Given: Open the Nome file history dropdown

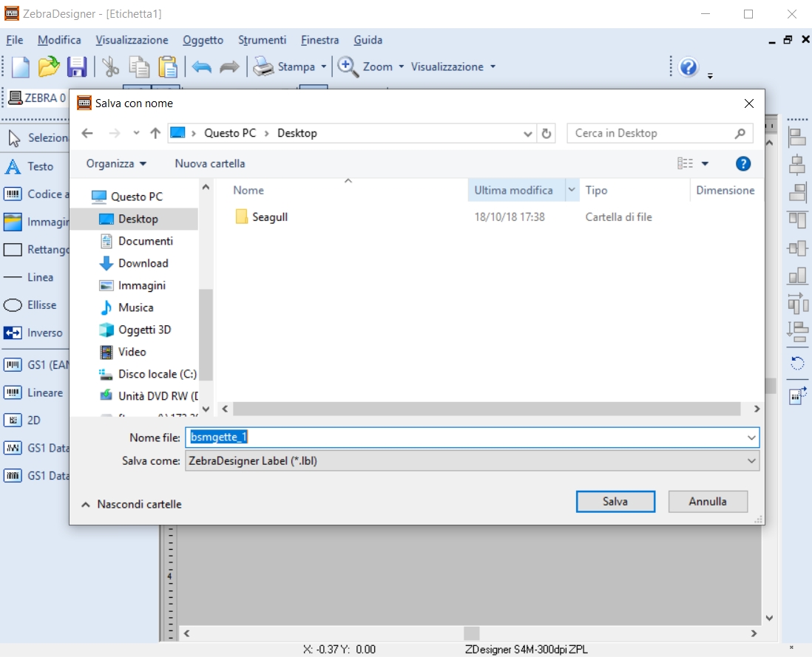Looking at the screenshot, I should (751, 438).
